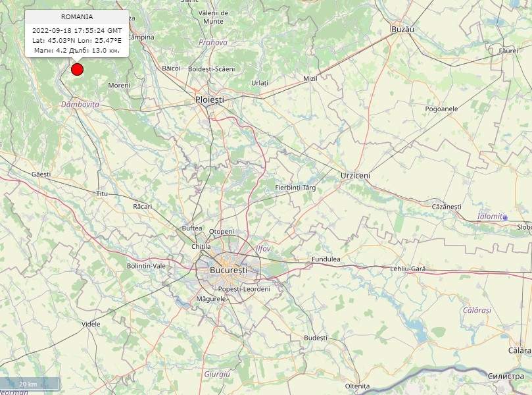The width and height of the screenshot is (532, 395).
Task: Click the magnitude 4.2 depth line
Action: click(x=77, y=50)
